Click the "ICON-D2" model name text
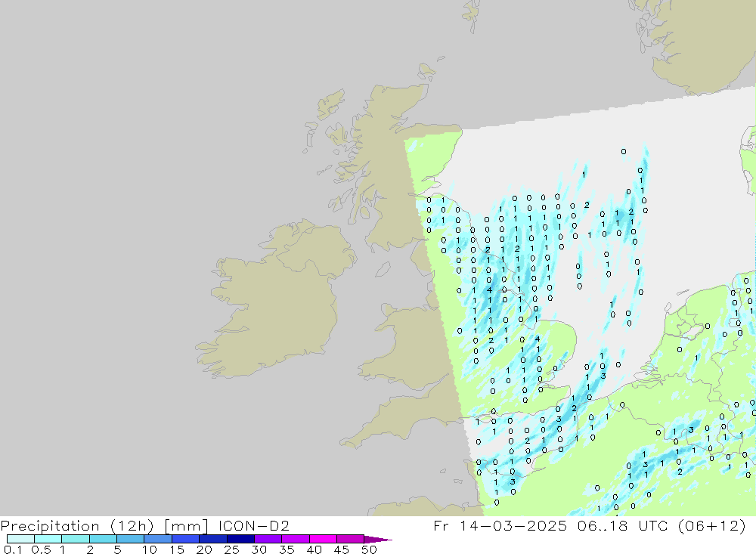Screen dimensions: 756x554 (x=253, y=525)
